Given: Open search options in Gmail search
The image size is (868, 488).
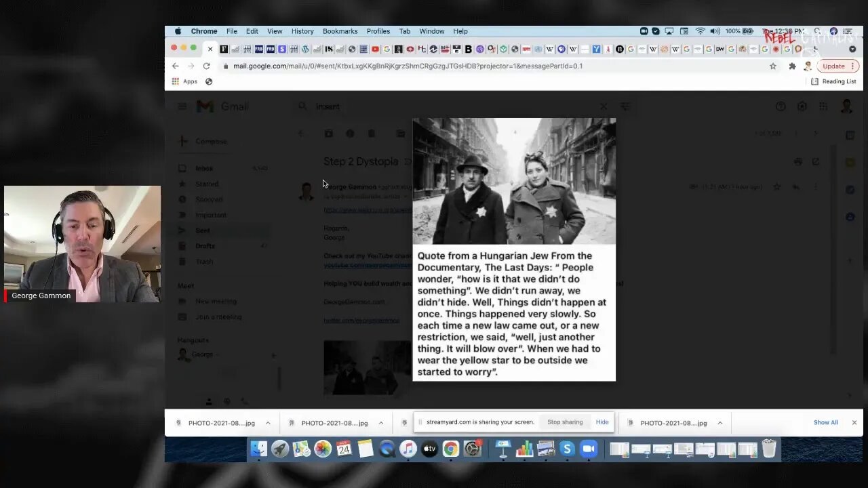Looking at the screenshot, I should 625,106.
